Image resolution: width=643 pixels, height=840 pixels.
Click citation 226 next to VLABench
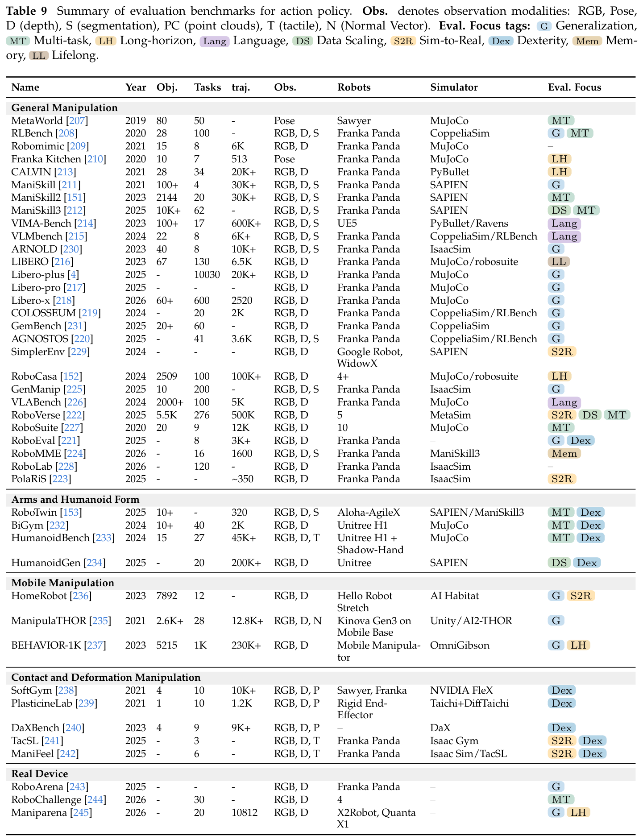(75, 402)
